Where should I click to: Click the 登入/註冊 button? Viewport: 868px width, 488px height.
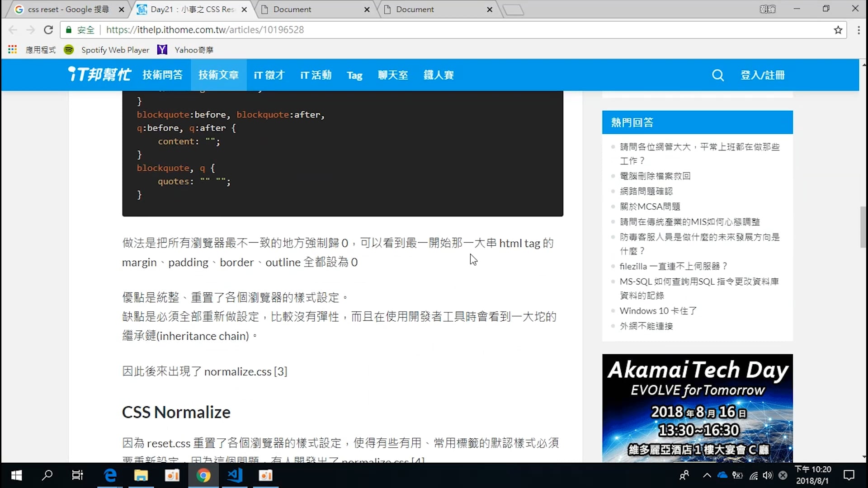[x=763, y=75]
